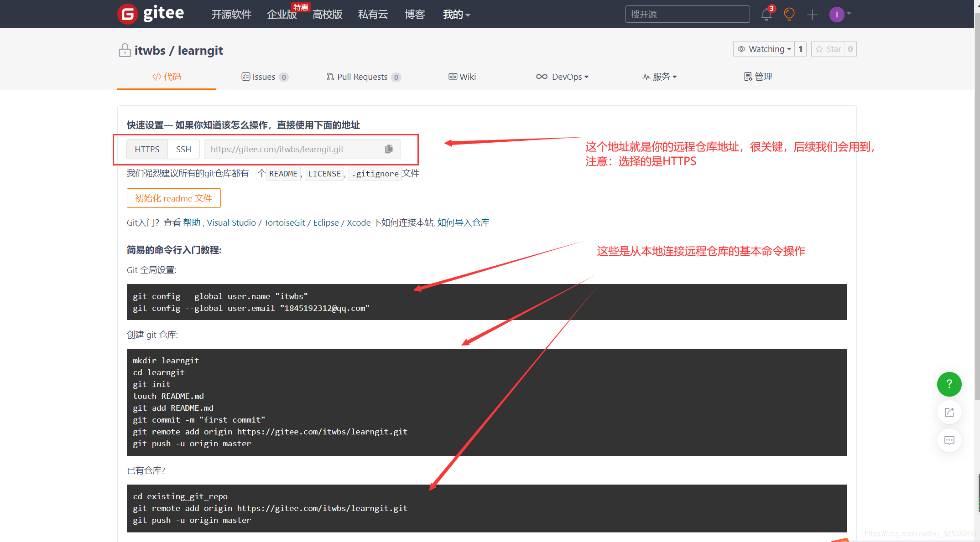Click the README file tag
The height and width of the screenshot is (542, 980).
pos(283,174)
